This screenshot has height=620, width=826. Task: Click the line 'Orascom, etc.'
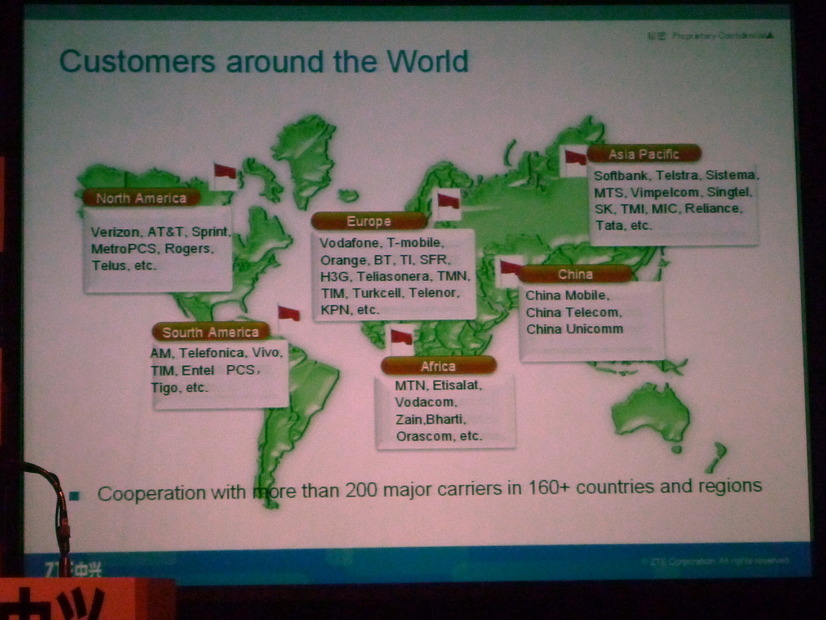click(x=439, y=436)
